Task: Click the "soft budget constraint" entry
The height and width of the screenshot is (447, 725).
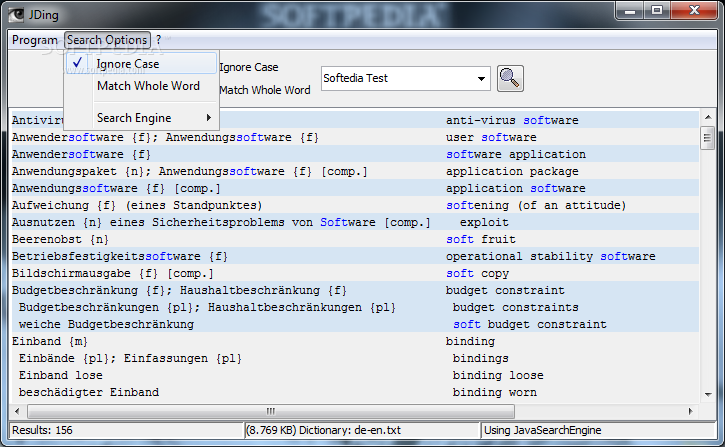Action: [x=529, y=325]
